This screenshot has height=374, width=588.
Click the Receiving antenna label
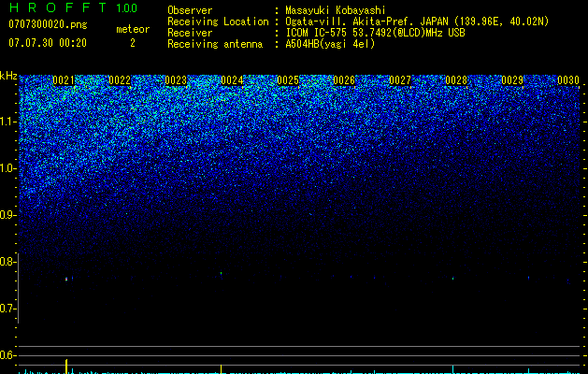215,44
